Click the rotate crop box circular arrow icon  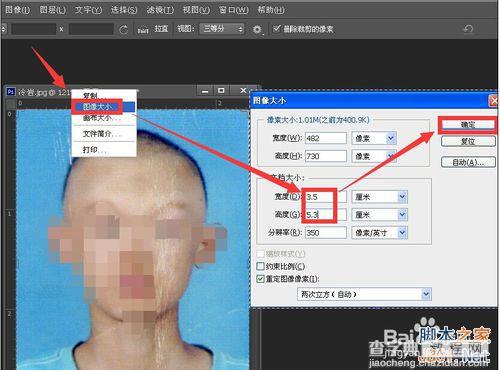point(123,30)
